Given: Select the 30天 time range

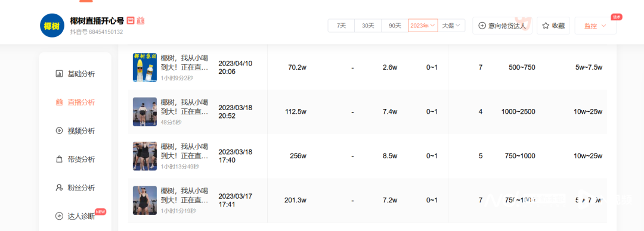Looking at the screenshot, I should [x=368, y=26].
